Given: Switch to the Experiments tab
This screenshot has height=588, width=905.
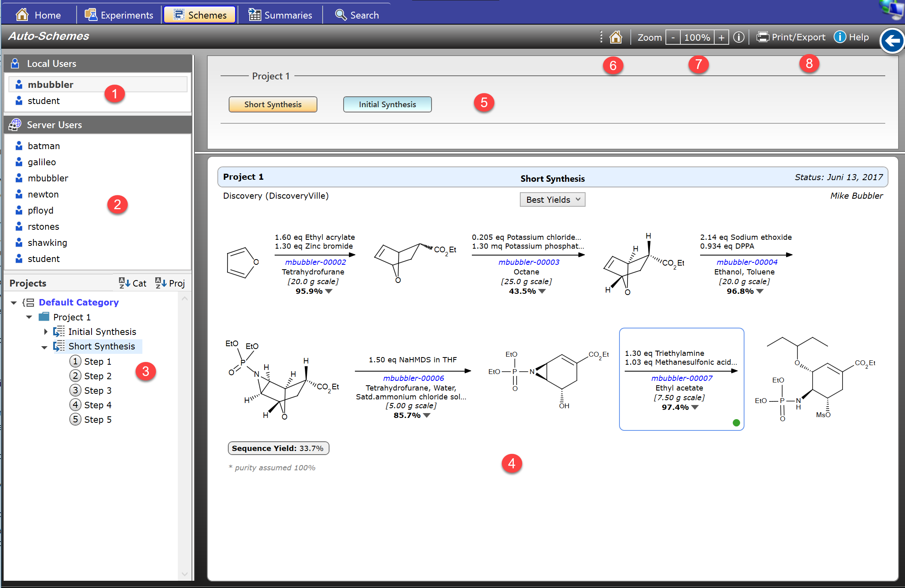Looking at the screenshot, I should (x=119, y=15).
